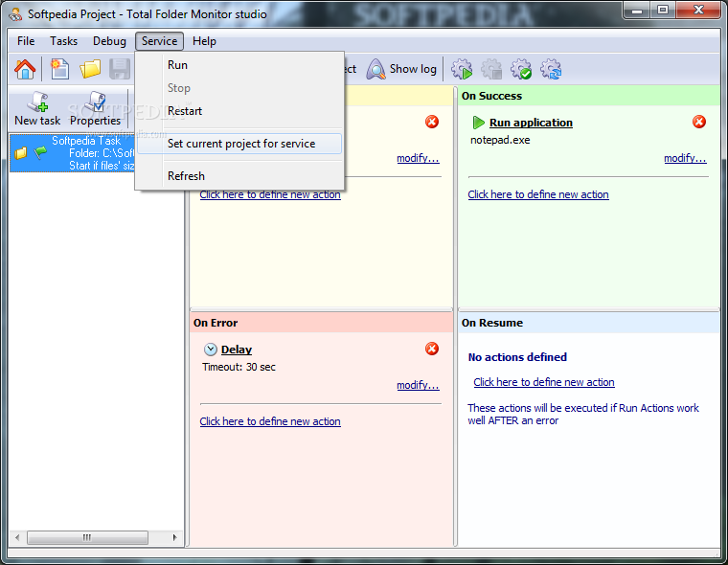The image size is (728, 565).
Task: Choose Refresh in Service menu
Action: point(239,176)
